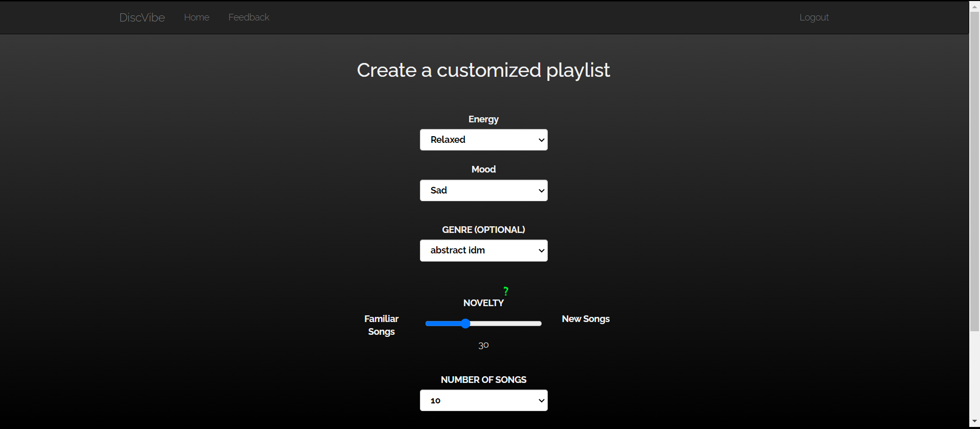
Task: Click the novelty value '30'
Action: pos(483,346)
